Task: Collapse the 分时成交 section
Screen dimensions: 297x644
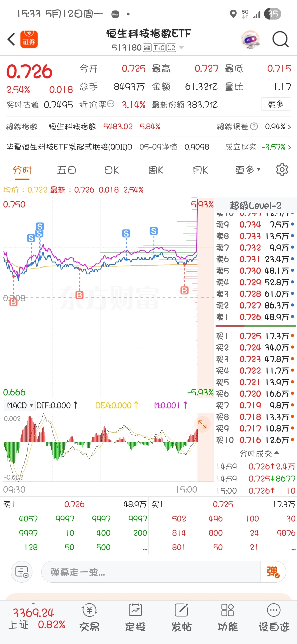Action: 259,453
